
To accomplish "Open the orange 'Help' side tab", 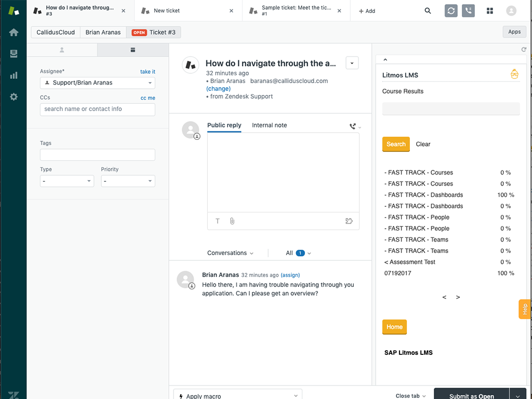I will (x=525, y=309).
